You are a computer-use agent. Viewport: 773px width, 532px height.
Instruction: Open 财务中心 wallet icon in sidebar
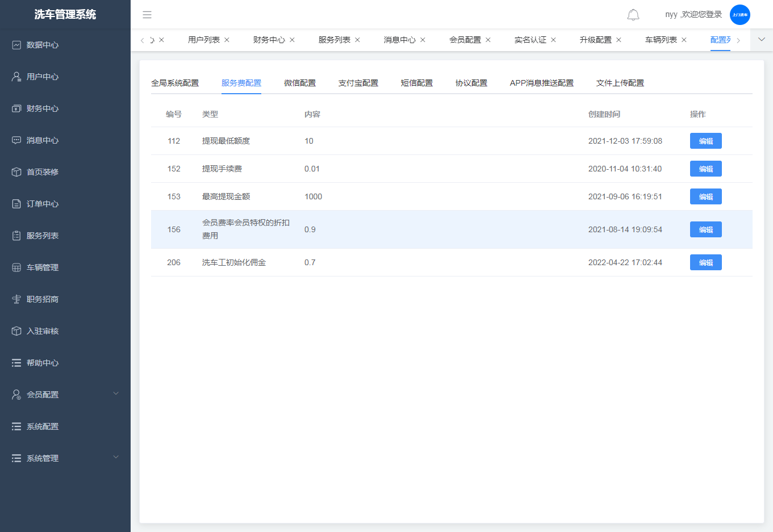[x=16, y=108]
